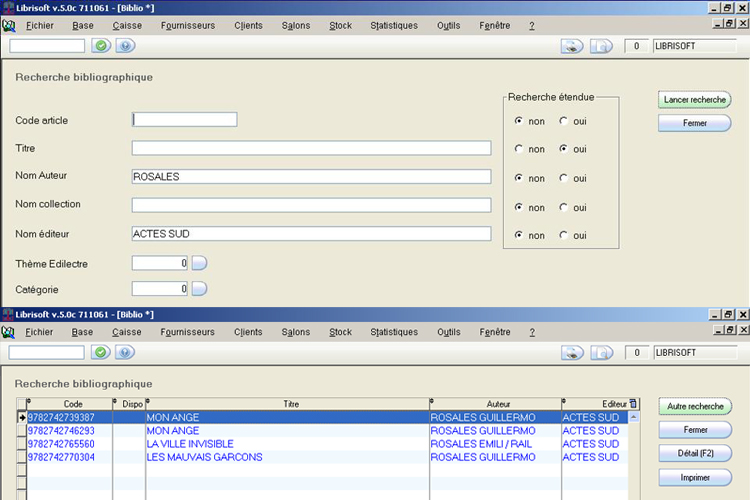
Task: Open the Catégorie lookup button
Action: tap(198, 289)
